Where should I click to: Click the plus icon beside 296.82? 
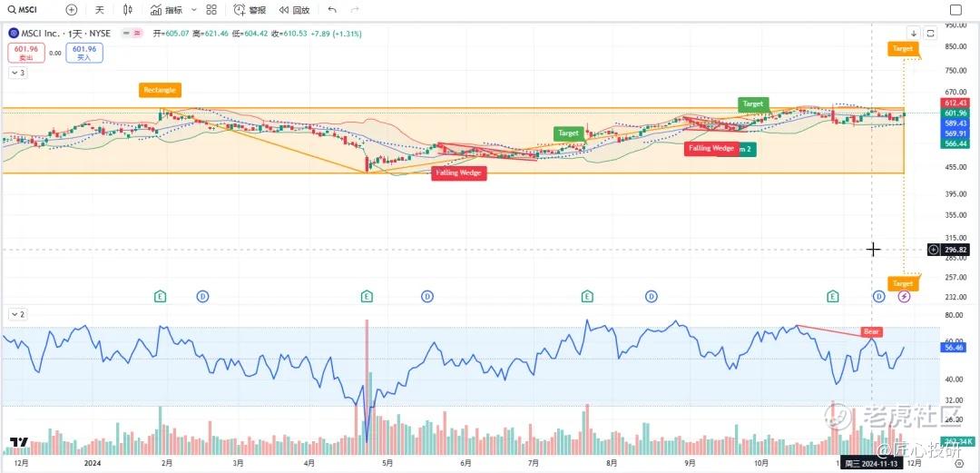[x=934, y=250]
